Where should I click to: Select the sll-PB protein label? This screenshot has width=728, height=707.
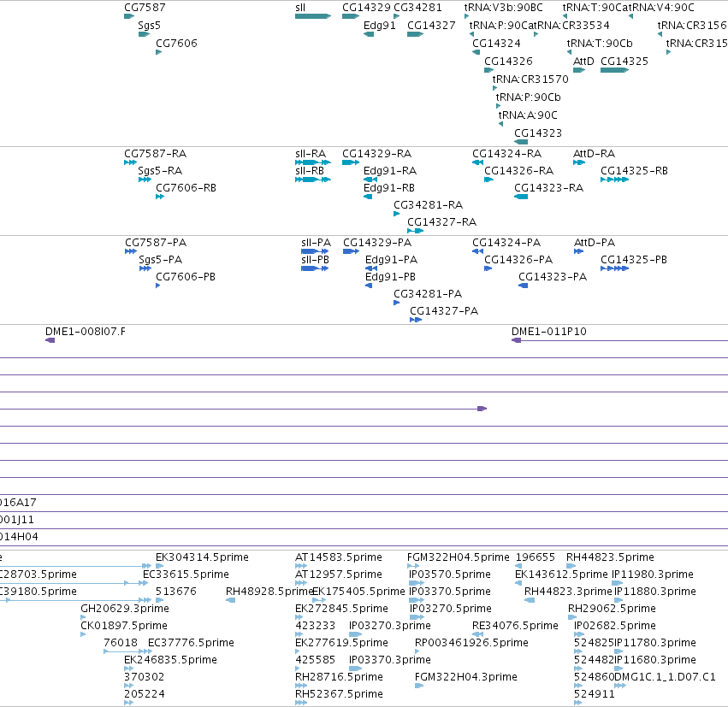point(316,260)
